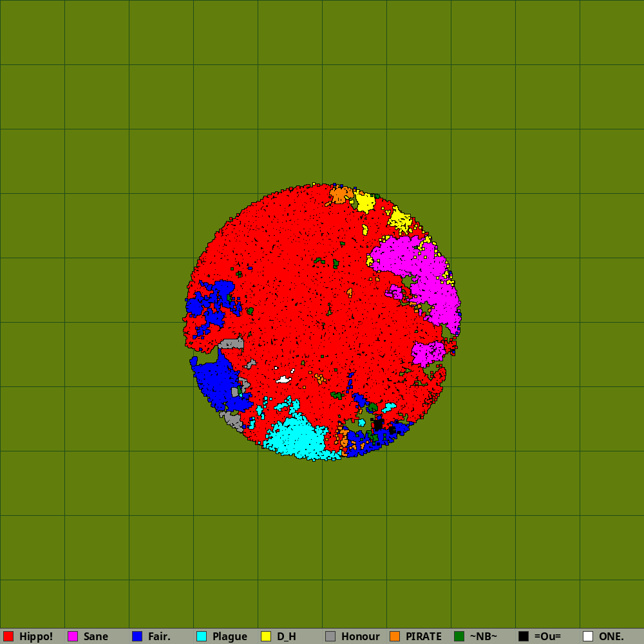The image size is (644, 644).
Task: Click the "D_H" legend label
Action: (287, 637)
